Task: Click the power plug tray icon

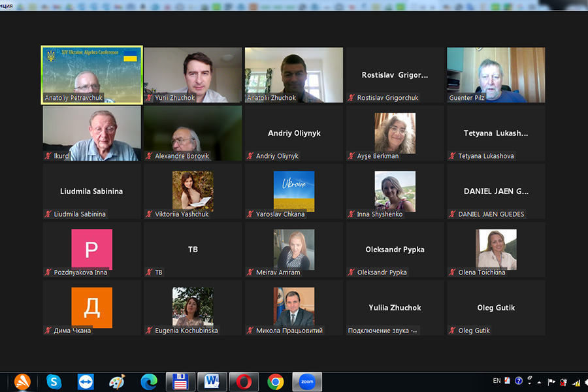Action: [564, 382]
